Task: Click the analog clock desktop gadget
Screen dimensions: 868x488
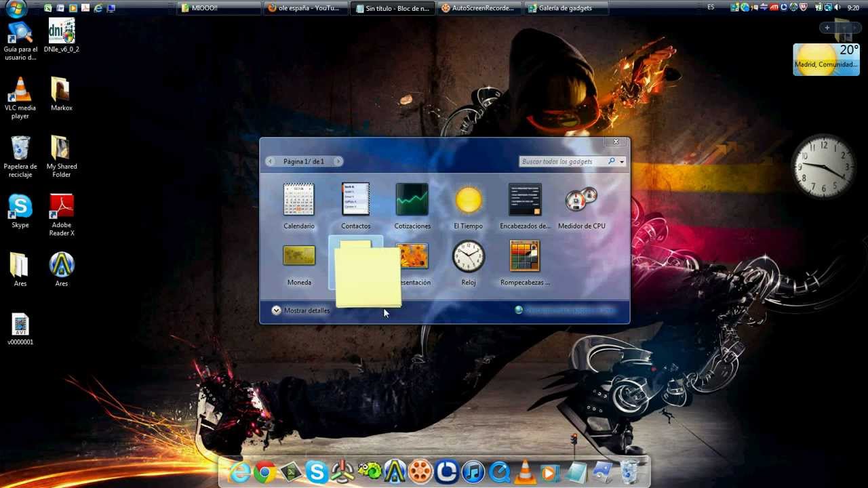Action: [x=825, y=167]
